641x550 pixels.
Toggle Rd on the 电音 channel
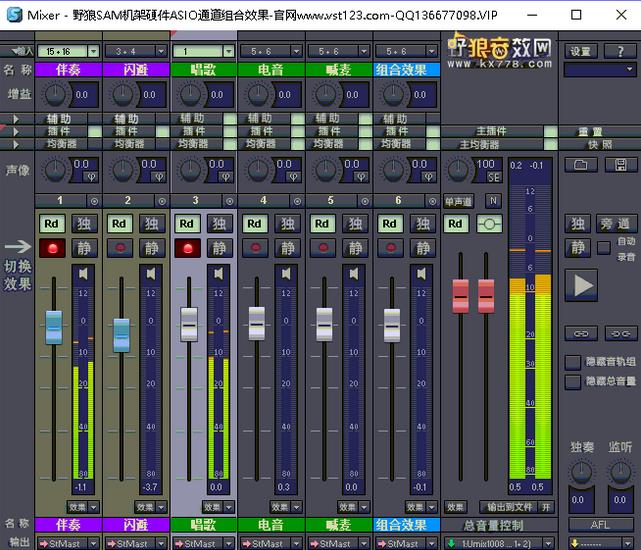[x=254, y=224]
